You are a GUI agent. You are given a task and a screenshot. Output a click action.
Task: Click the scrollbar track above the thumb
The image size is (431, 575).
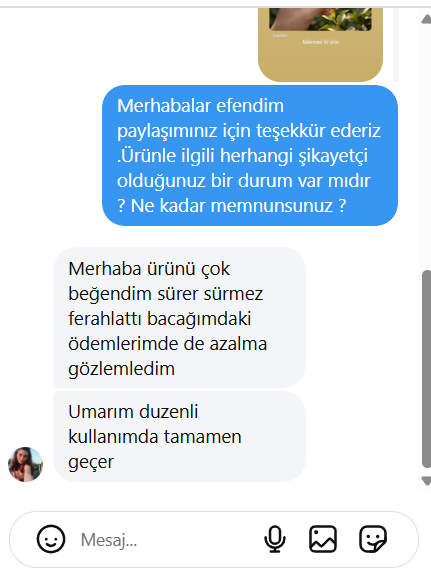coord(427,147)
